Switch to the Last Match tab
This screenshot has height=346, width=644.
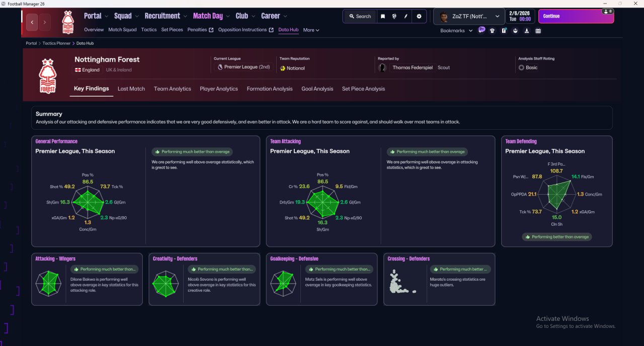pyautogui.click(x=131, y=89)
